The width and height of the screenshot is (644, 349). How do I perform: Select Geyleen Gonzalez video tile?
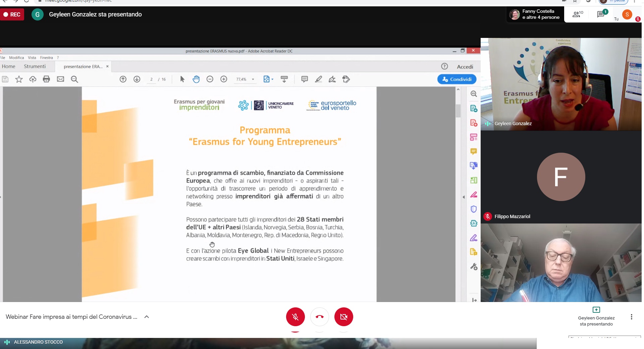coord(561,84)
